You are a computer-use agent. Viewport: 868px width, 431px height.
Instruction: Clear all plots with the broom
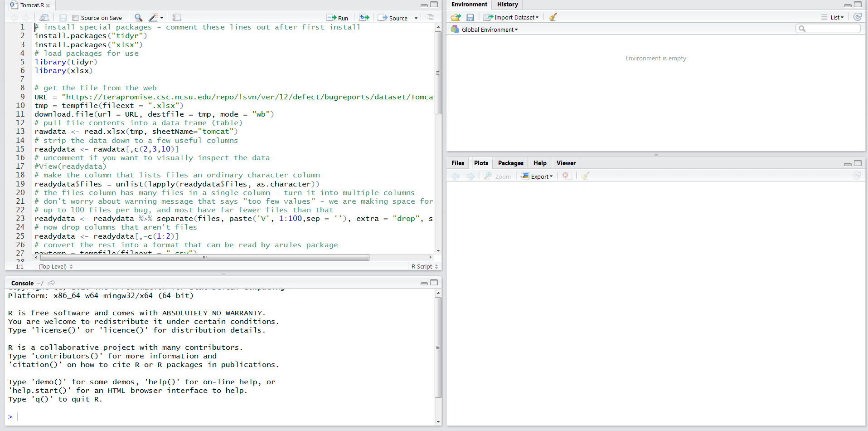click(586, 176)
